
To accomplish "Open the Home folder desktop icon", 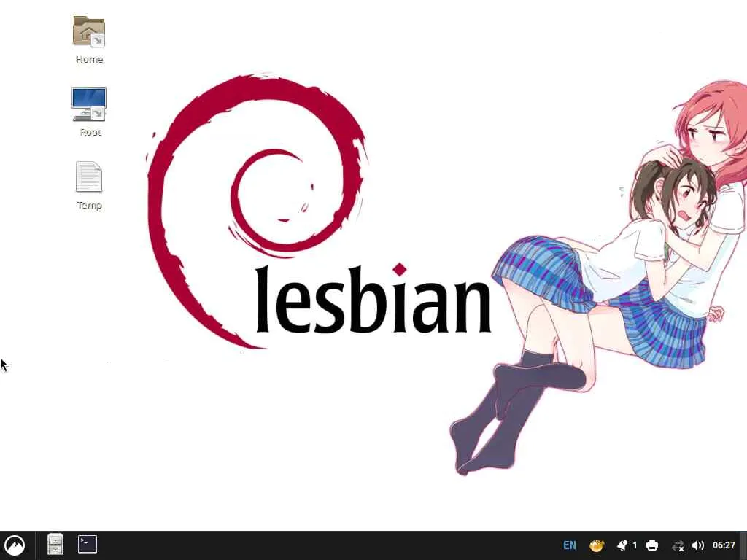I will [89, 31].
